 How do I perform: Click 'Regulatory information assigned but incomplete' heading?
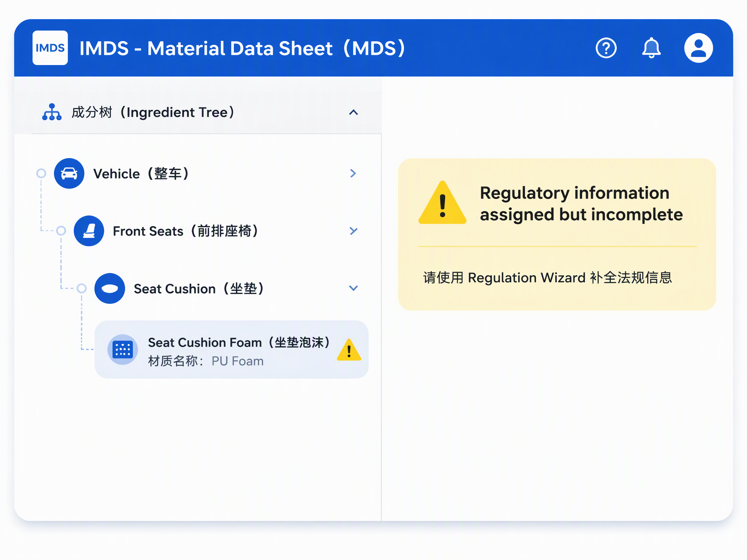tap(581, 204)
